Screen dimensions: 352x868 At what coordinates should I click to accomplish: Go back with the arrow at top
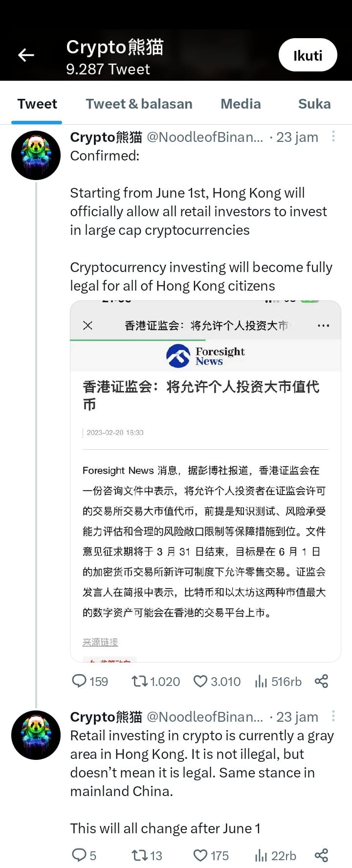(26, 55)
